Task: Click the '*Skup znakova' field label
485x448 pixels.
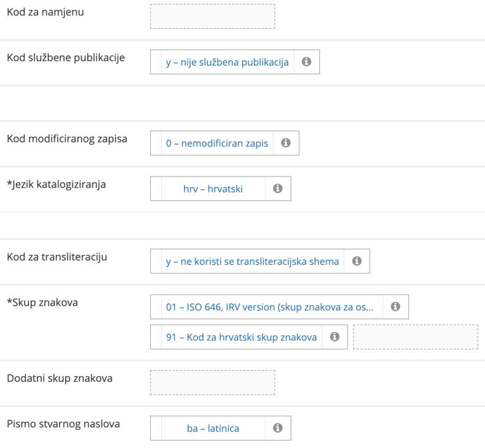Action: click(42, 302)
